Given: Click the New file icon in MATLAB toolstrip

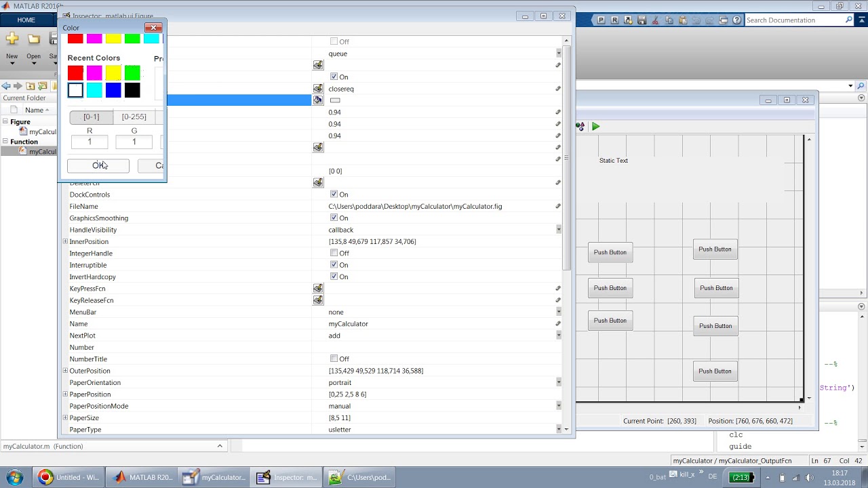Looking at the screenshot, I should pyautogui.click(x=12, y=39).
